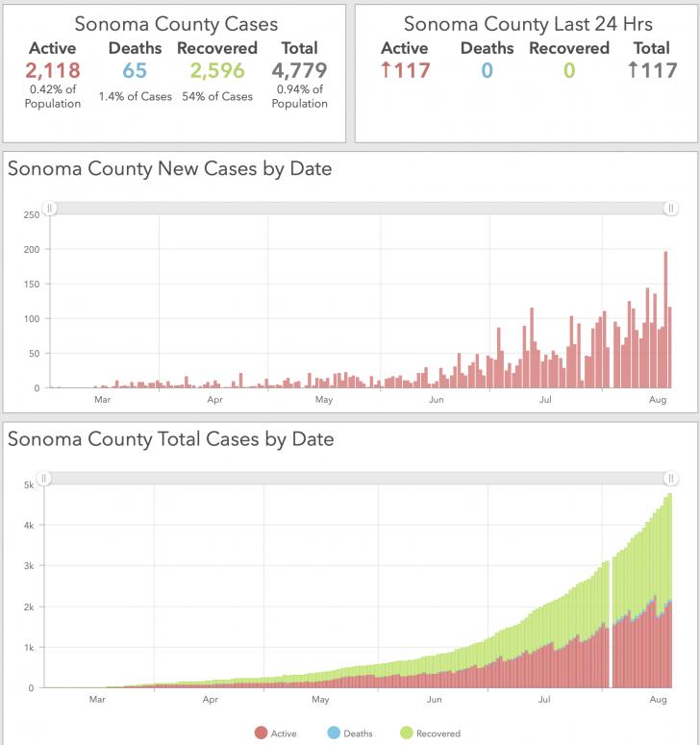Image resolution: width=700 pixels, height=745 pixels.
Task: Click right range handle on Total Cases chart
Action: pos(670,478)
